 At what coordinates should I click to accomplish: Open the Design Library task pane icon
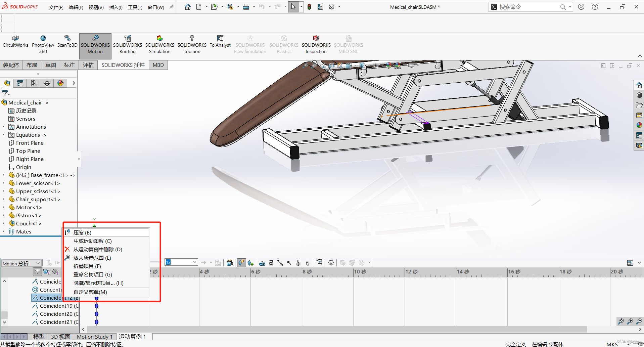tap(639, 95)
